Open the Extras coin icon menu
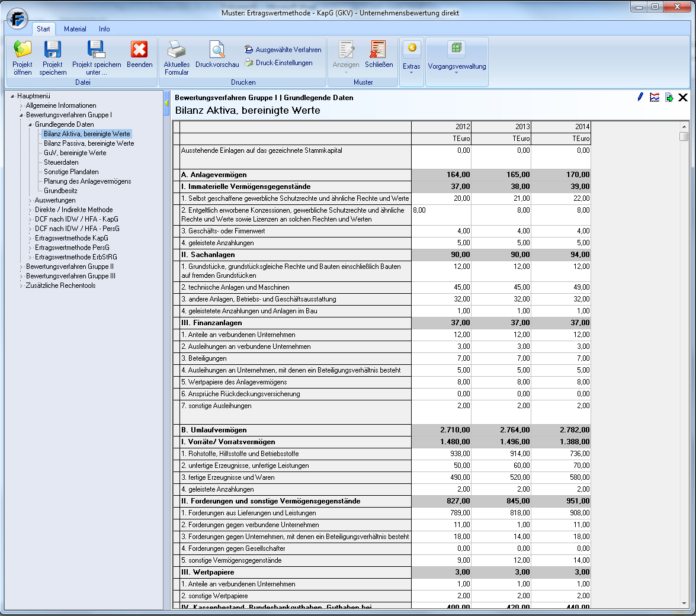 tap(412, 47)
